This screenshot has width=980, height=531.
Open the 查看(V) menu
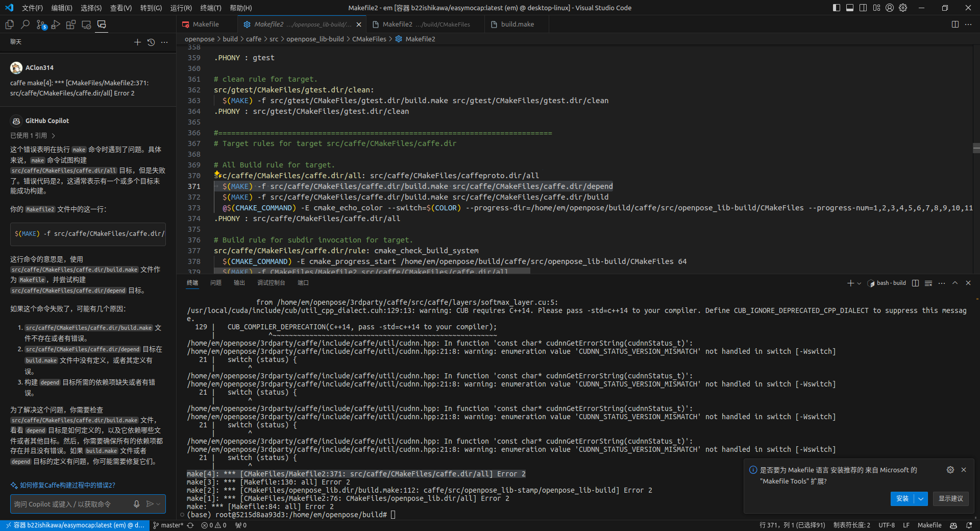coord(121,8)
